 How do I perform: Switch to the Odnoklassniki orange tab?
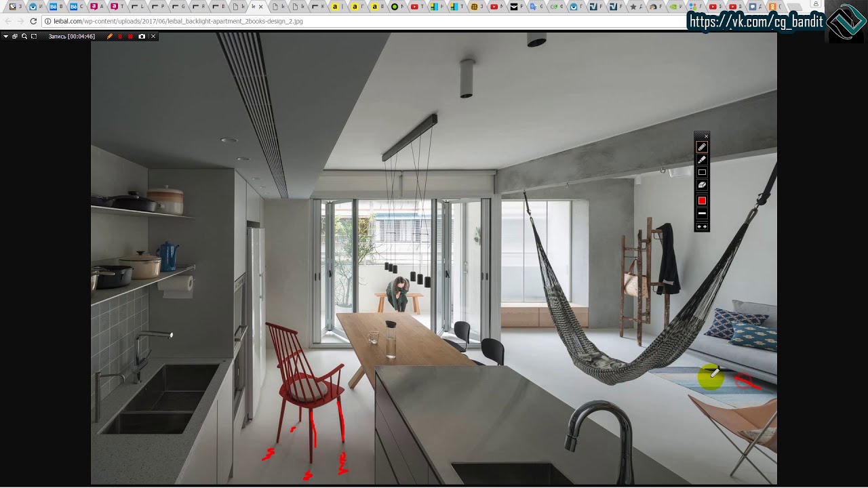tap(775, 7)
